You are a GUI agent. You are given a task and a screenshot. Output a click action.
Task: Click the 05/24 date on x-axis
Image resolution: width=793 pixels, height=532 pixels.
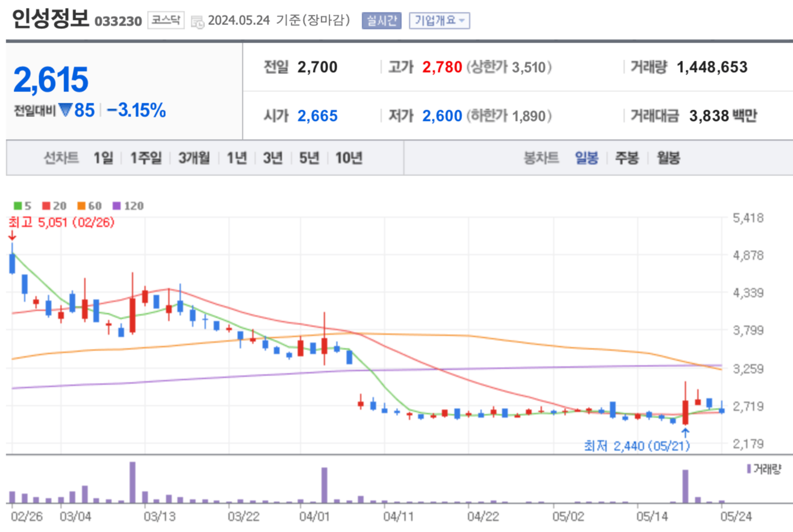click(x=736, y=517)
